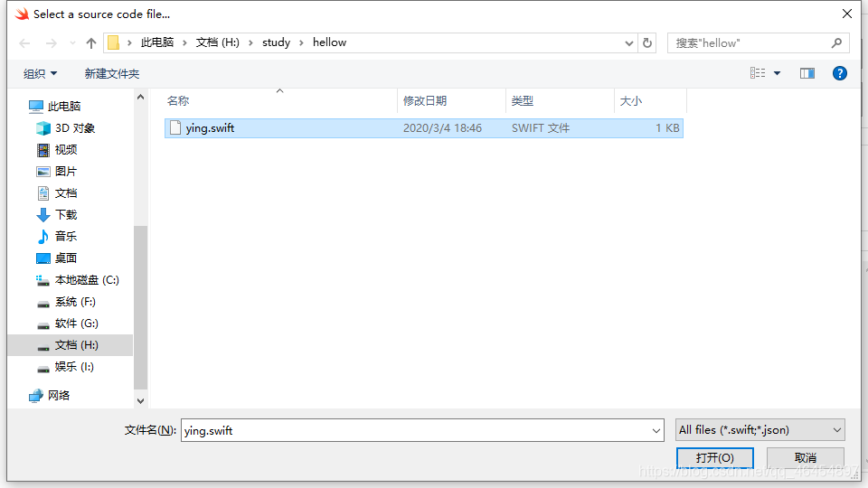This screenshot has height=488, width=868.
Task: Toggle the preview pane icon
Action: coord(807,73)
